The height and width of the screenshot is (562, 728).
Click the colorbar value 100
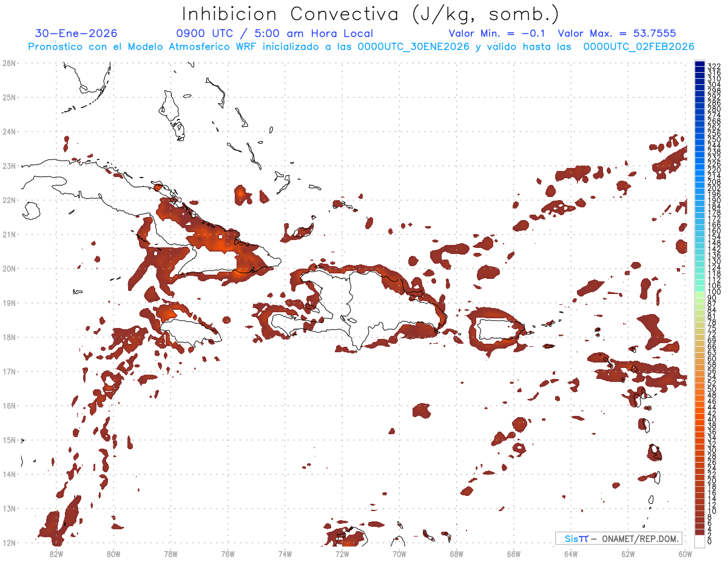pyautogui.click(x=714, y=292)
